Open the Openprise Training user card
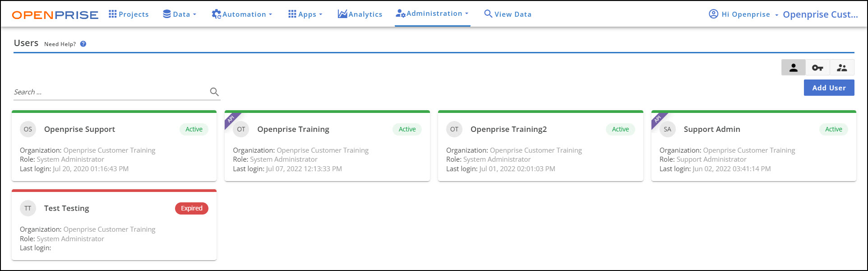This screenshot has width=868, height=271. coord(327,146)
